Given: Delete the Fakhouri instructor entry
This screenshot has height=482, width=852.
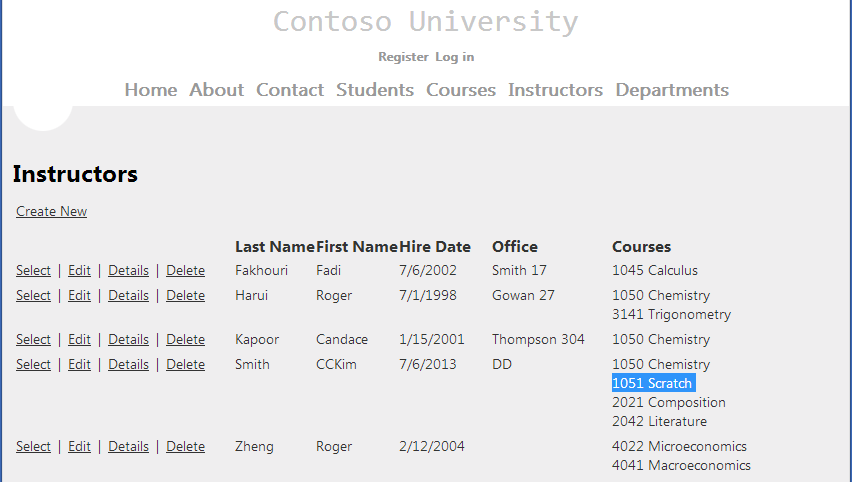Looking at the screenshot, I should [185, 271].
